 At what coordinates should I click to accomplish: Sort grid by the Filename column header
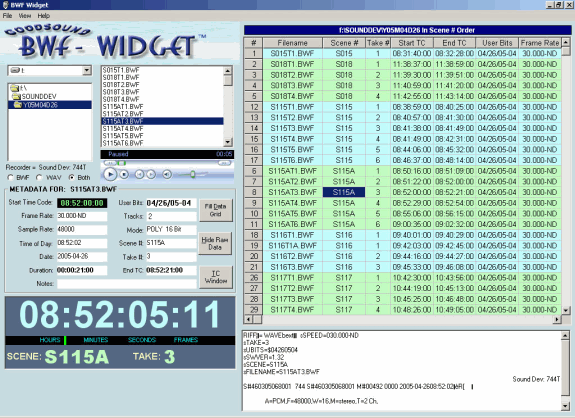292,43
